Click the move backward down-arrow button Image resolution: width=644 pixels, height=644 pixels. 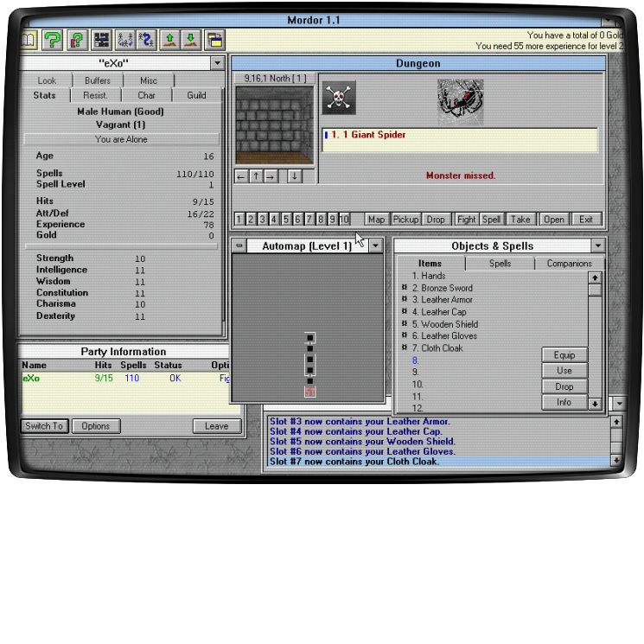[294, 176]
